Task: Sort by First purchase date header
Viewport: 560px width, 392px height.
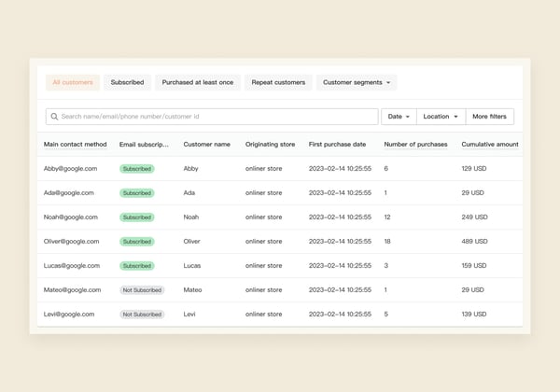Action: (x=340, y=145)
